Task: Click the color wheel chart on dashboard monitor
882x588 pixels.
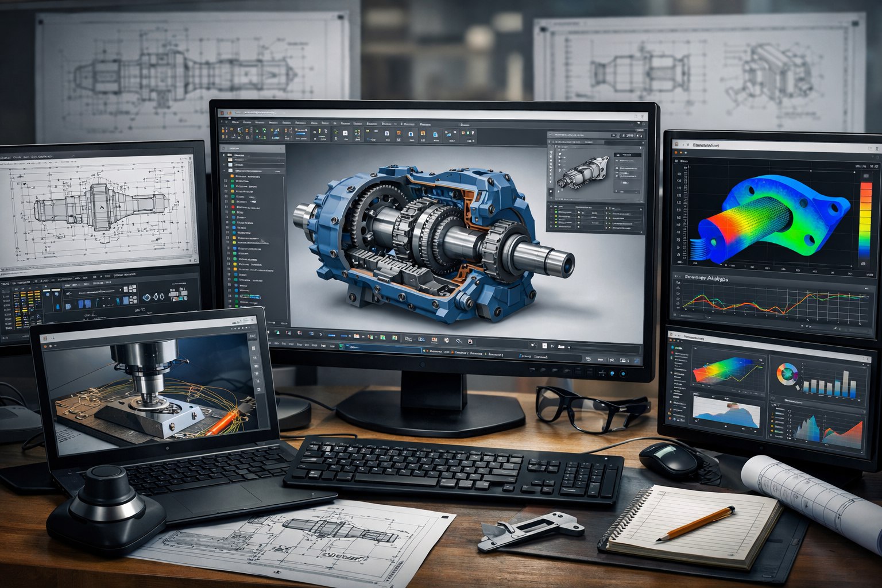Action: [x=787, y=376]
